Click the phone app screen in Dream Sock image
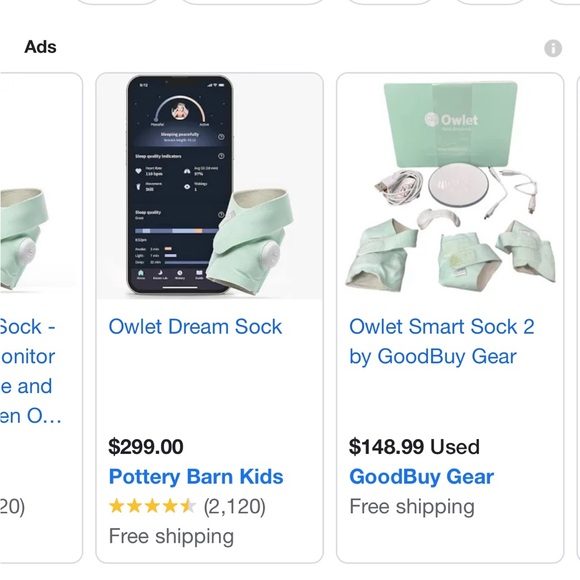The image size is (580, 580). (x=180, y=184)
